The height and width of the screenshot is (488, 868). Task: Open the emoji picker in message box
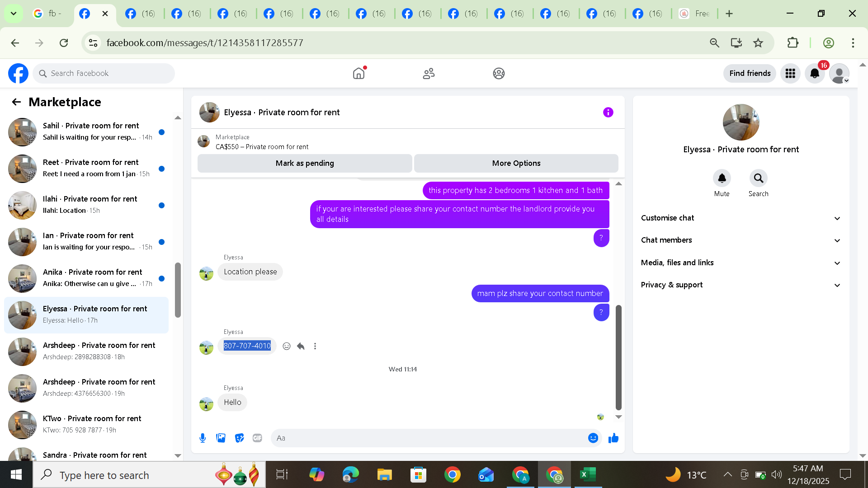[593, 438]
